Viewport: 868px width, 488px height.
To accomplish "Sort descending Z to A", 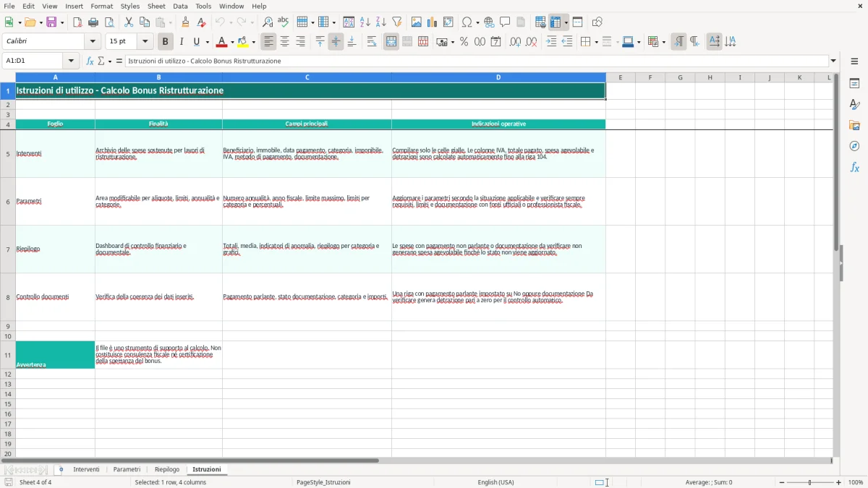I will pyautogui.click(x=381, y=22).
